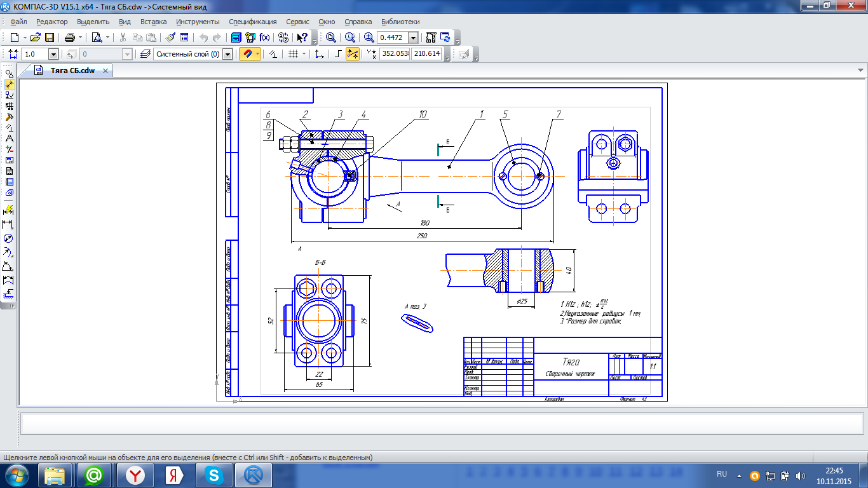The image size is (868, 488).
Task: Open File Explorer from the taskbar
Action: 55,475
